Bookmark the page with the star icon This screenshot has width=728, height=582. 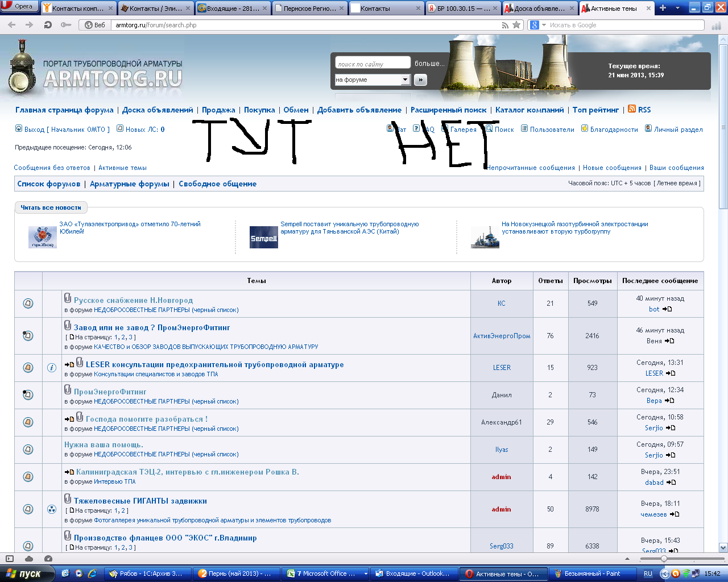(x=516, y=25)
